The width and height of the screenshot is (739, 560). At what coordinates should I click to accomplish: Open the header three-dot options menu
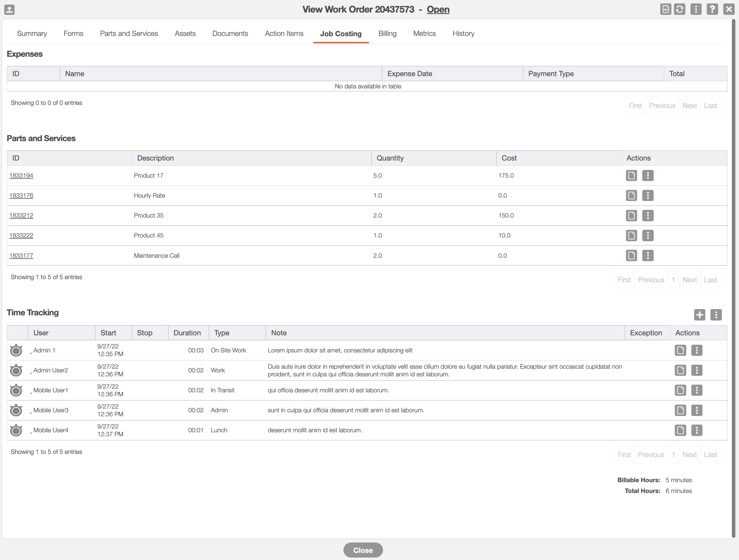coord(696,9)
